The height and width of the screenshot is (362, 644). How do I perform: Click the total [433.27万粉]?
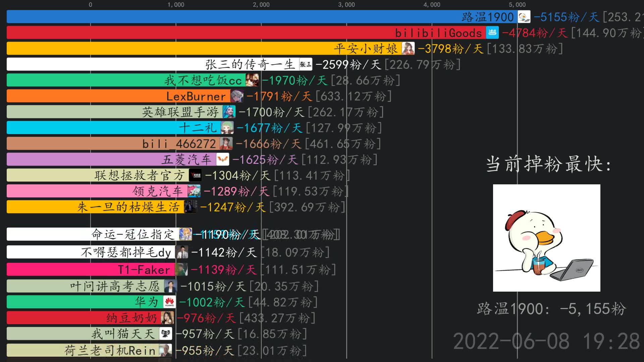[277, 318]
